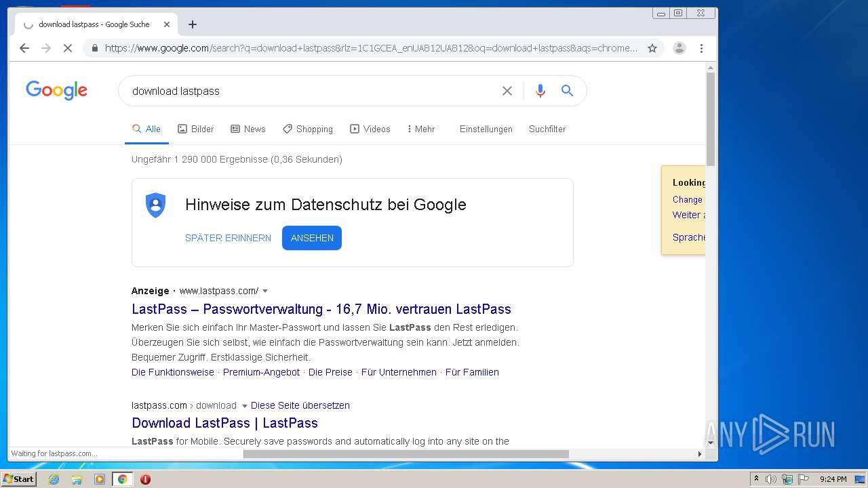Viewport: 868px width, 488px height.
Task: Expand the Mehr menu
Action: (420, 129)
